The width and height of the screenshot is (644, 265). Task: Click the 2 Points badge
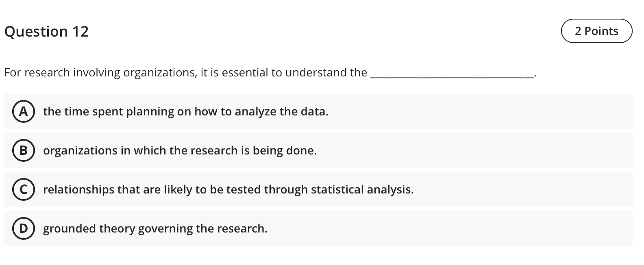[x=596, y=30]
